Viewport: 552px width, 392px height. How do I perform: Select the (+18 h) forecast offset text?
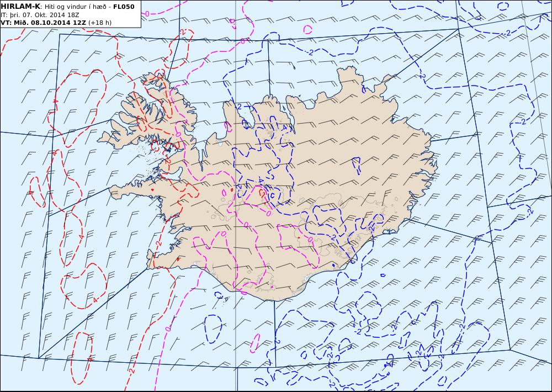point(99,23)
